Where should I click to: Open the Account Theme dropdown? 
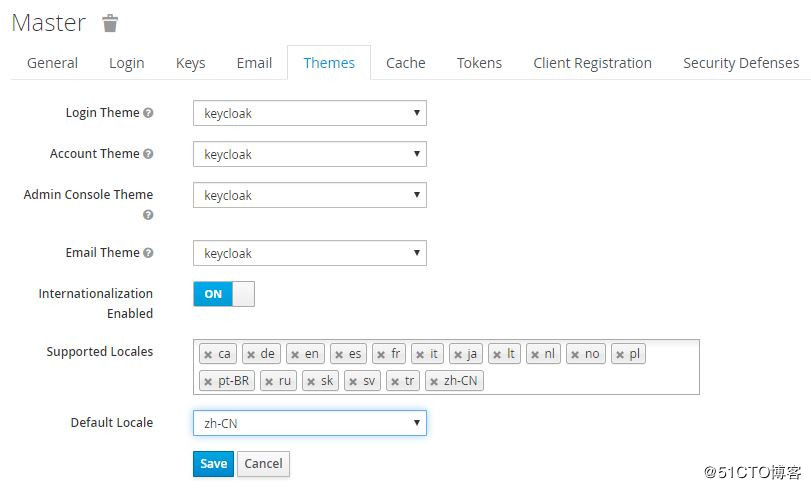tap(309, 154)
